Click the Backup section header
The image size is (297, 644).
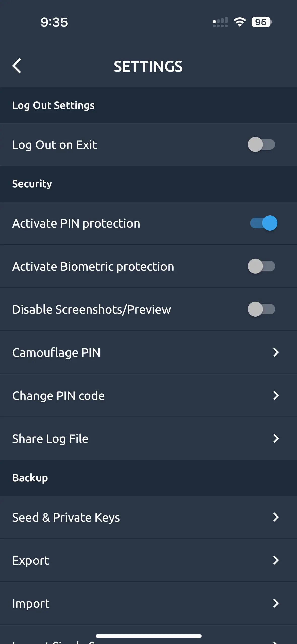click(x=30, y=477)
